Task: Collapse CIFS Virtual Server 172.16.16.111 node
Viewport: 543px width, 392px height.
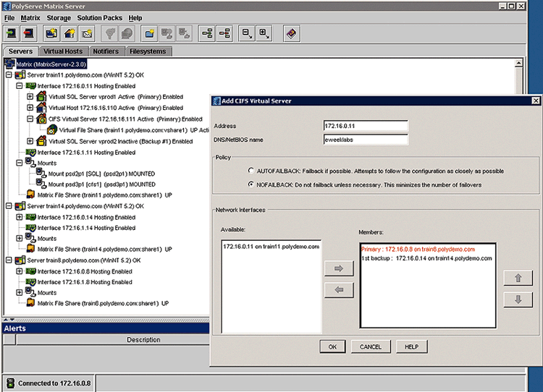Action: (30, 119)
